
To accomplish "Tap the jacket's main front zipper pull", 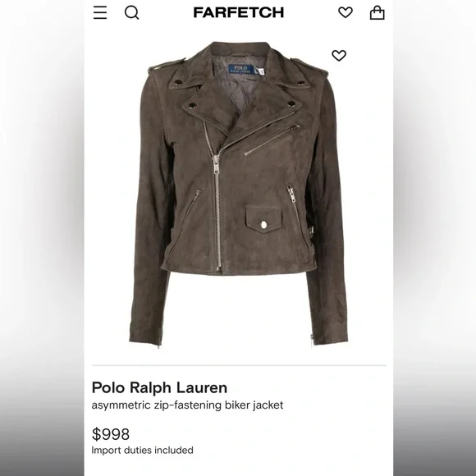I will click(x=216, y=164).
